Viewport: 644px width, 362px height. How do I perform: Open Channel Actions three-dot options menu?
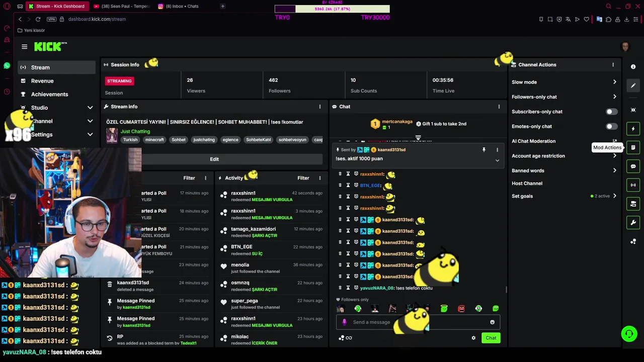point(613,65)
